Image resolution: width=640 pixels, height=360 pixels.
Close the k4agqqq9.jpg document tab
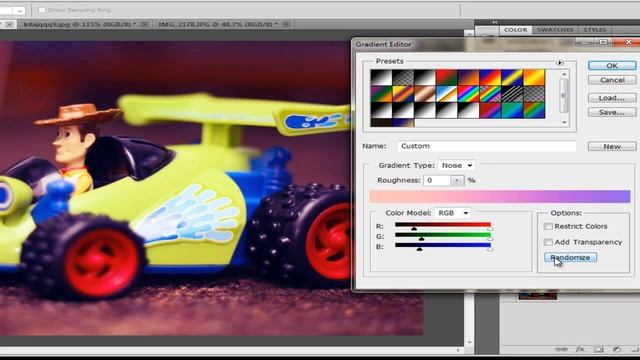pos(144,24)
